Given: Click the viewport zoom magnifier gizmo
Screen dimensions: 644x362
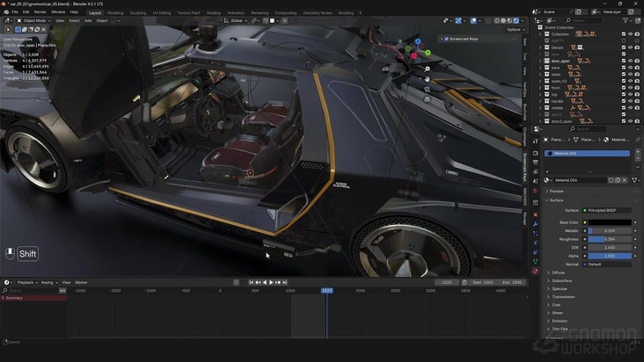Looking at the screenshot, I should point(428,69).
